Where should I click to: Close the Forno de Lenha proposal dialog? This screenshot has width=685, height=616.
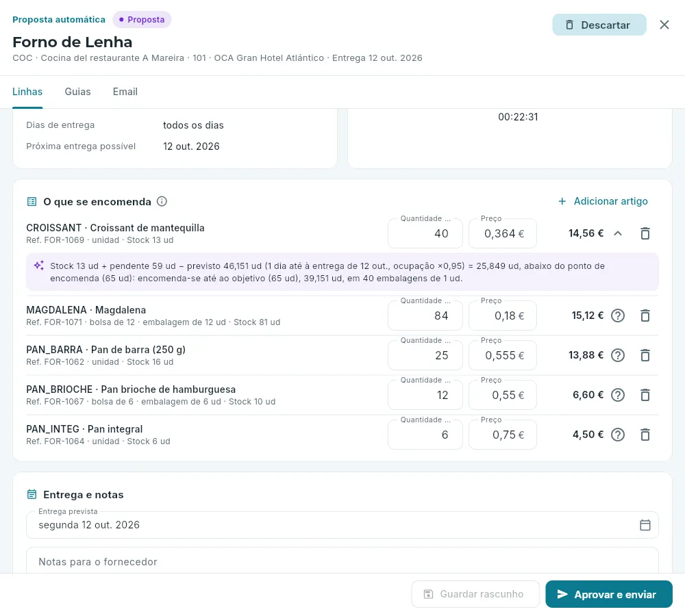[664, 25]
